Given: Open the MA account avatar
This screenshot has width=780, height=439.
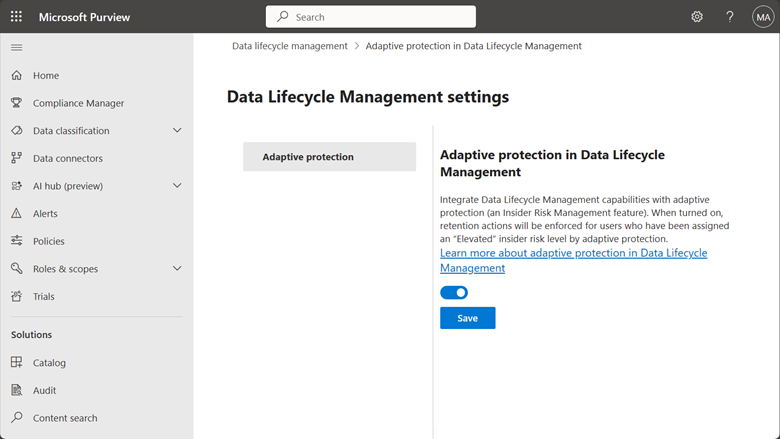Looking at the screenshot, I should pyautogui.click(x=763, y=17).
